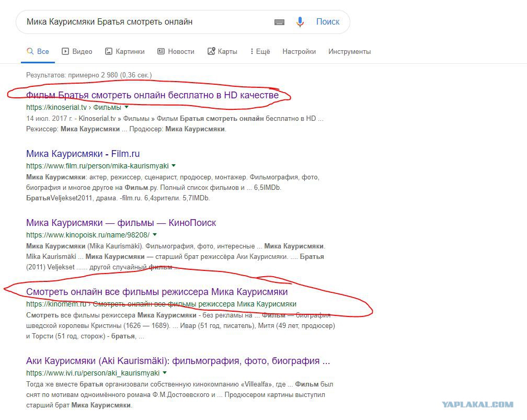Open 'Мика Каурисмяки — фильмы — КиноПоиск' result
Screen dimensions: 527x420
121,223
